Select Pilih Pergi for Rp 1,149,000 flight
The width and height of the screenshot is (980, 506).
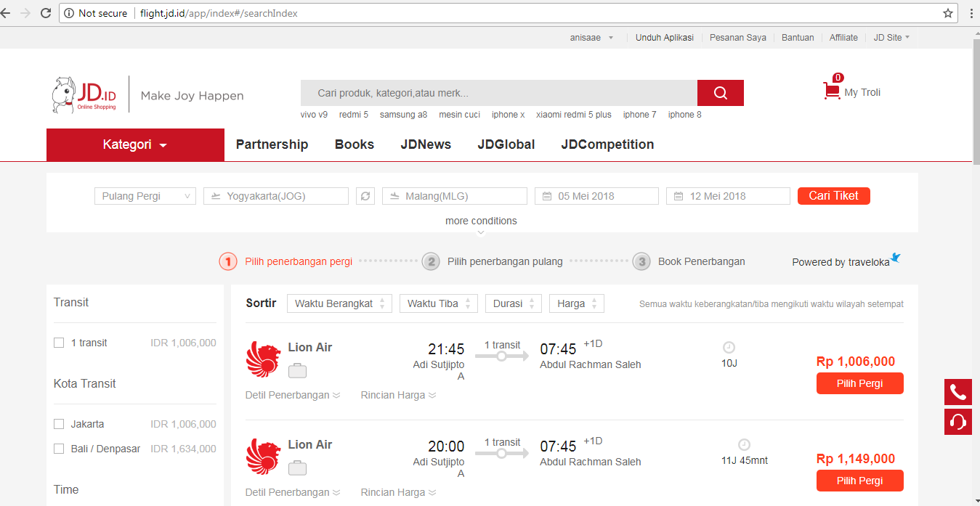pos(859,481)
